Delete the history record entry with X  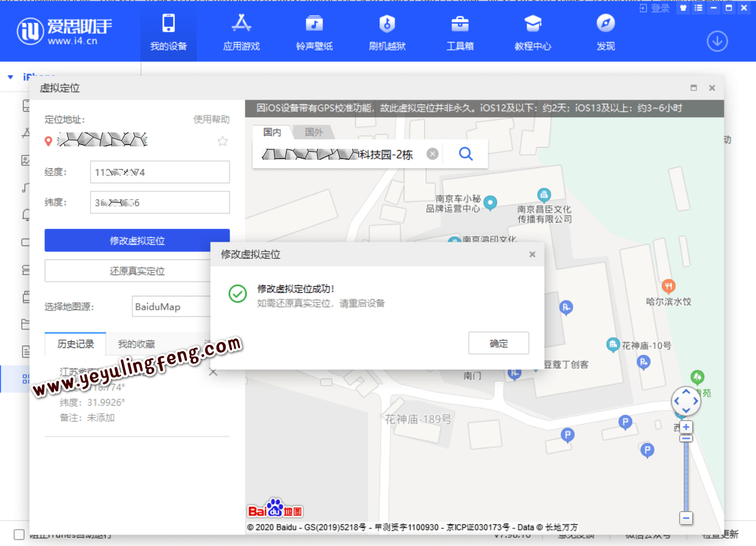(x=213, y=372)
